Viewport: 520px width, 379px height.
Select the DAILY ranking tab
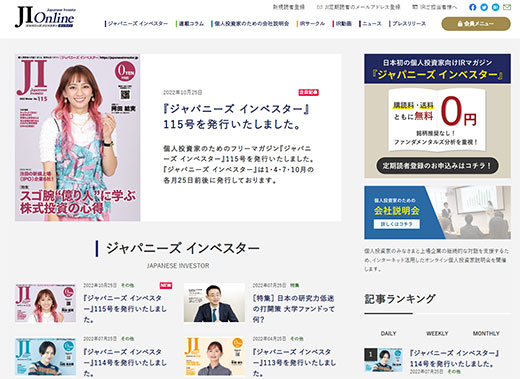[x=388, y=333]
